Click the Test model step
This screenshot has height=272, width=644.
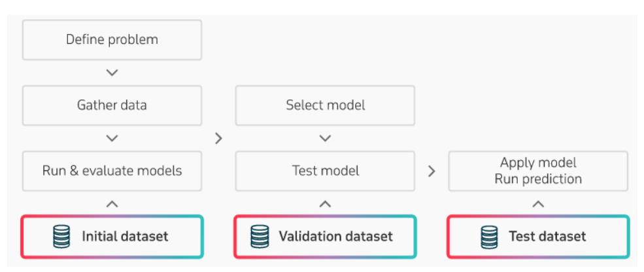click(x=326, y=171)
